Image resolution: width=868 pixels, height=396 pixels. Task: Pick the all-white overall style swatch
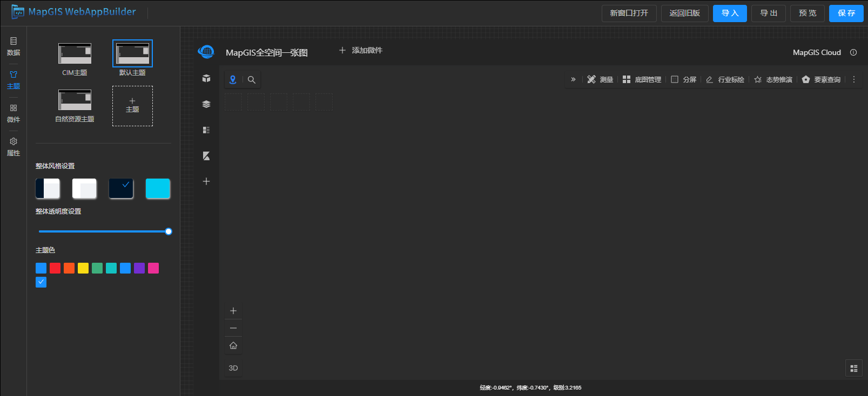point(84,189)
